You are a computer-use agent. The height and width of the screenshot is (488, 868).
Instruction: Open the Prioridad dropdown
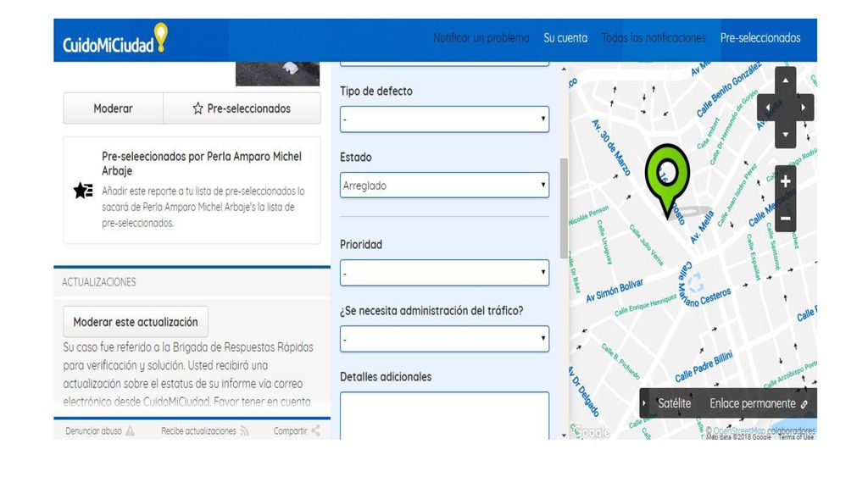444,273
